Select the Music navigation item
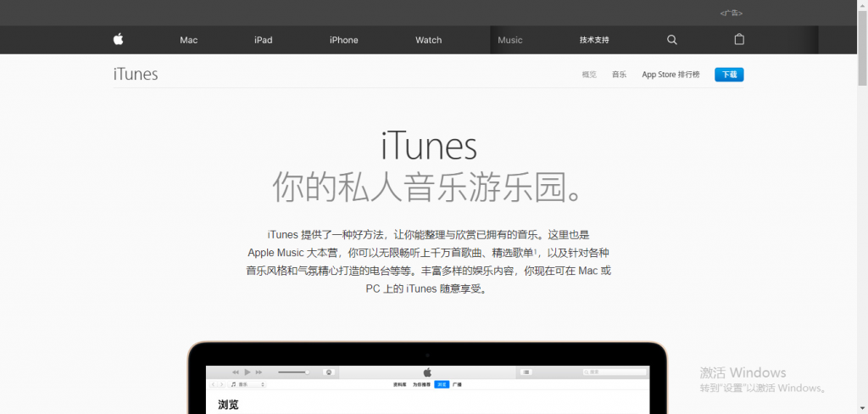The width and height of the screenshot is (868, 414). coord(509,40)
